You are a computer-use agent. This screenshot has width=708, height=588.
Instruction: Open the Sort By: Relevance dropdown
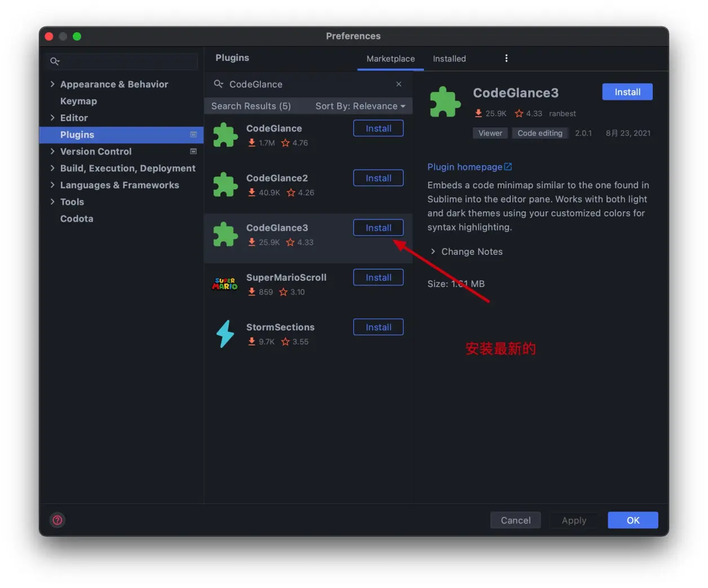tap(360, 106)
